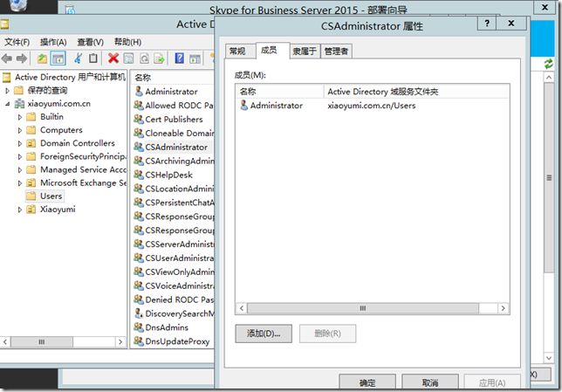The image size is (562, 392).
Task: Switch to the 管理者 tab
Action: (x=336, y=52)
